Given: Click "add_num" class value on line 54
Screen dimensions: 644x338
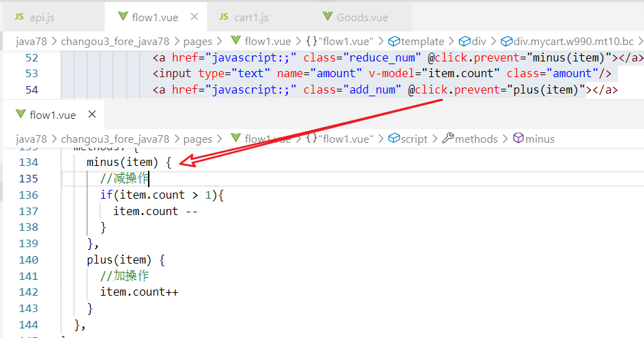Looking at the screenshot, I should point(372,90).
